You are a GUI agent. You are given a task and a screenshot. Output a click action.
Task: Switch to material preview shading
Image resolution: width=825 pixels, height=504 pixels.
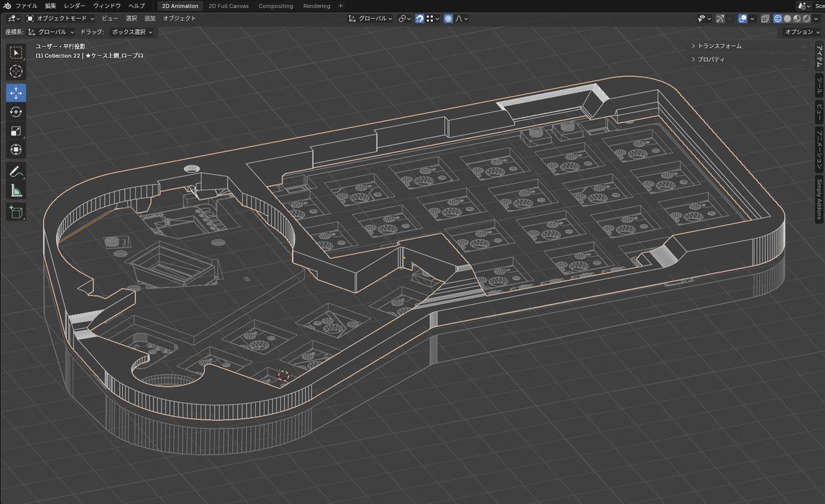click(x=797, y=19)
